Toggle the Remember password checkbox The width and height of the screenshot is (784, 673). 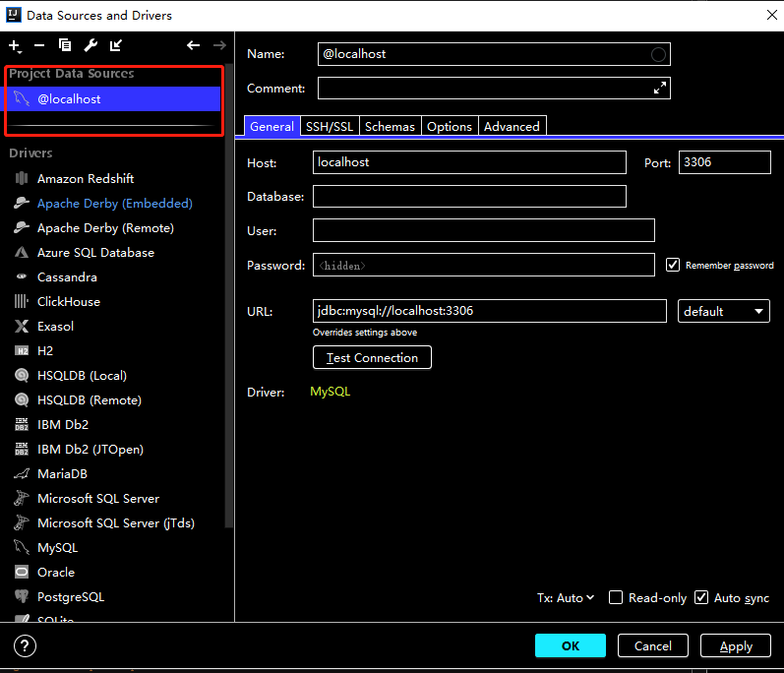[x=673, y=265]
